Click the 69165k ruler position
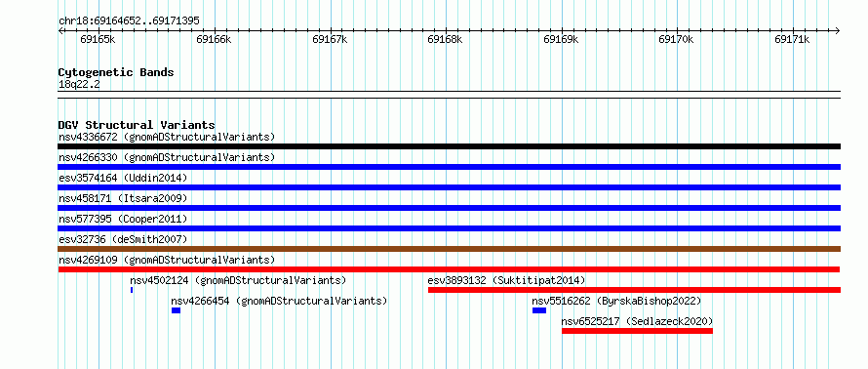Image resolution: width=868 pixels, height=369 pixels. tap(98, 39)
